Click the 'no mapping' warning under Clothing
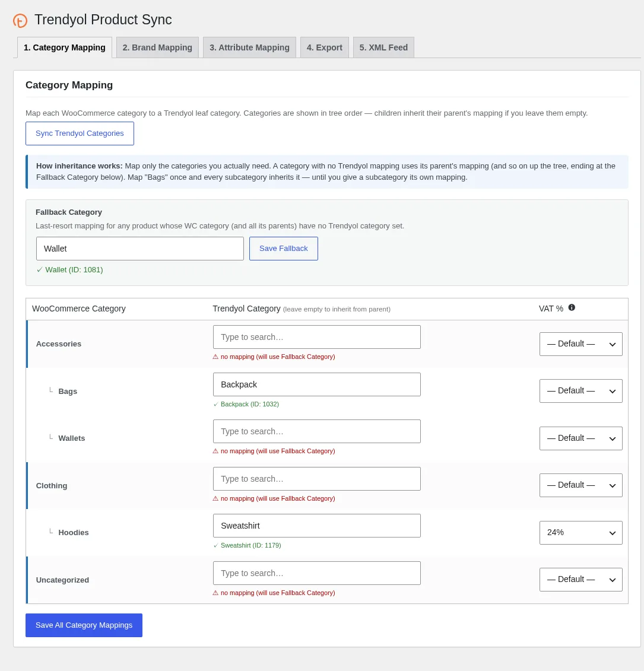Screen dimensions: 644x671 [274, 498]
